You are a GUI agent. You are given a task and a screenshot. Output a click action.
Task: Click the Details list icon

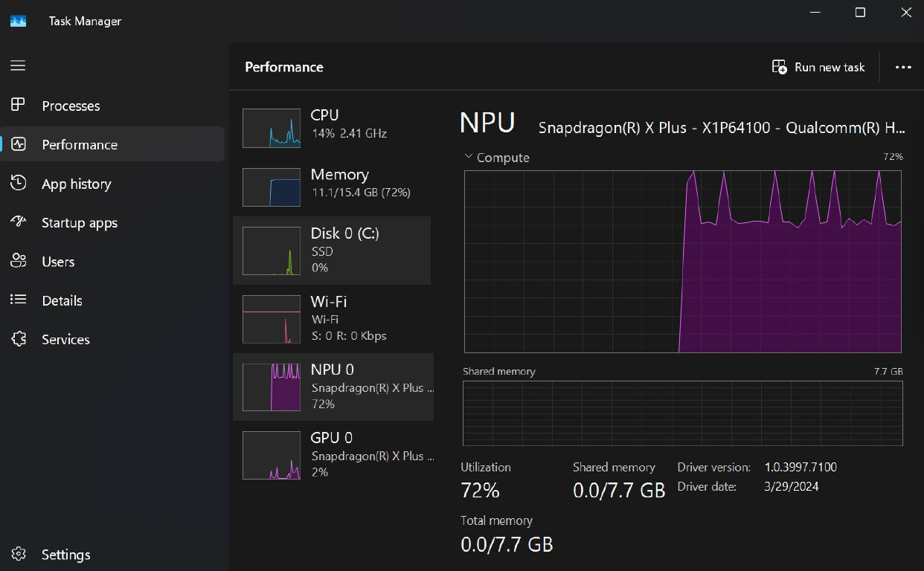tap(19, 300)
